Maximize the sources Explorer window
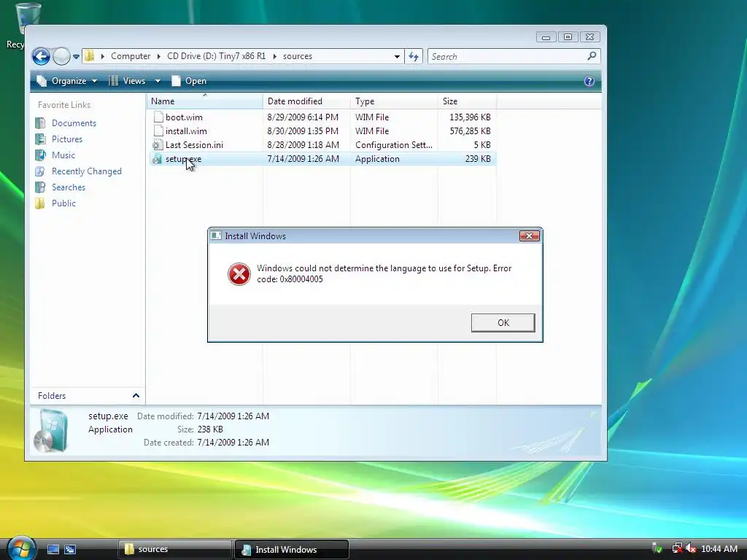The image size is (747, 560). pos(568,37)
